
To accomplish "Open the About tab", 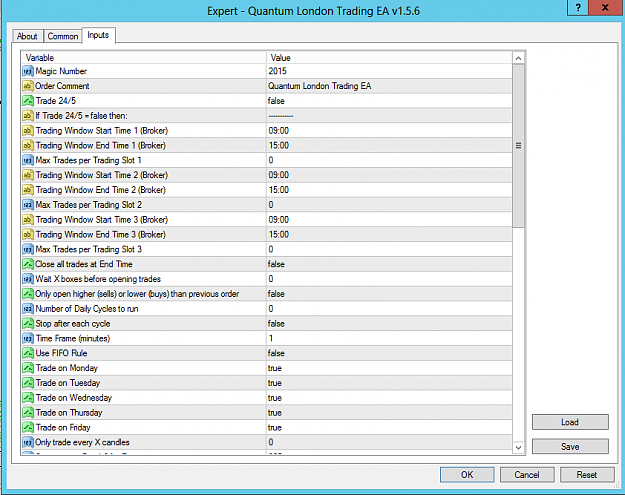I will coord(27,36).
